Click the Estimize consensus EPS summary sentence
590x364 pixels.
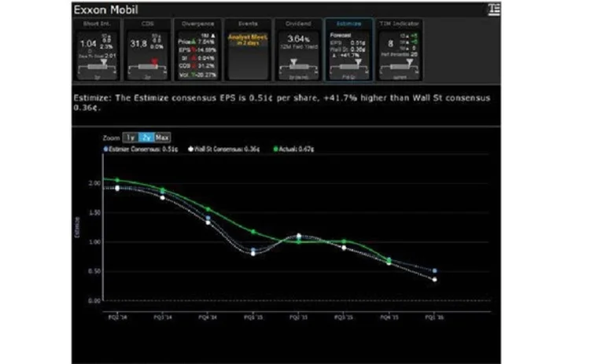(282, 103)
